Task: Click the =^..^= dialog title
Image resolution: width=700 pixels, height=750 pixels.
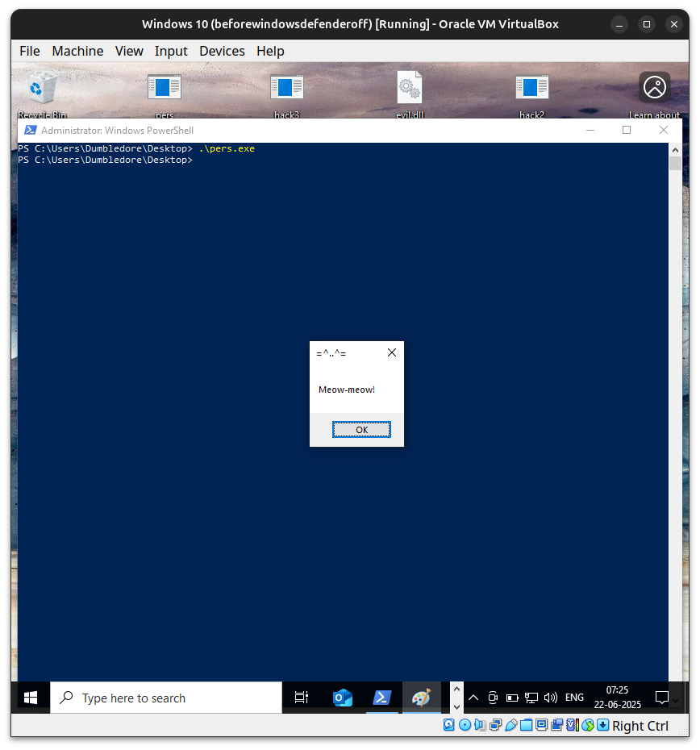Action: click(331, 353)
